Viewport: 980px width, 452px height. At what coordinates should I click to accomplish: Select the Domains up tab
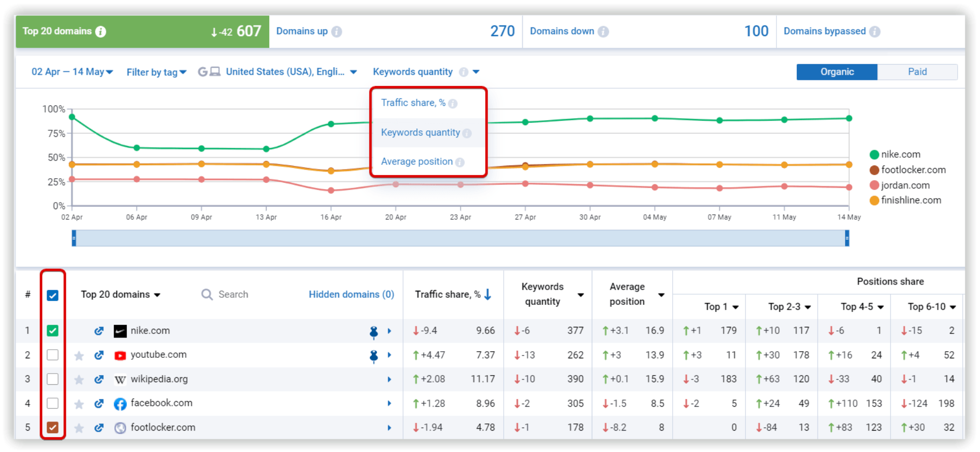pyautogui.click(x=396, y=32)
